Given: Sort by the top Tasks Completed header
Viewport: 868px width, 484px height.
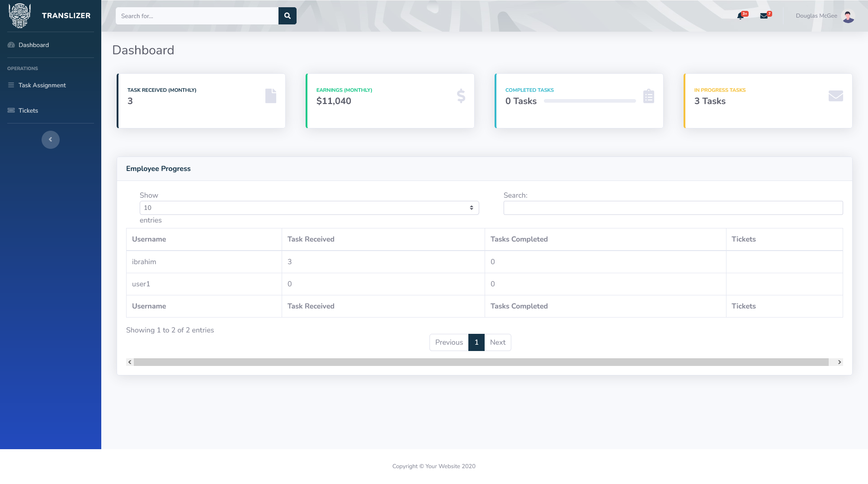Looking at the screenshot, I should [605, 239].
